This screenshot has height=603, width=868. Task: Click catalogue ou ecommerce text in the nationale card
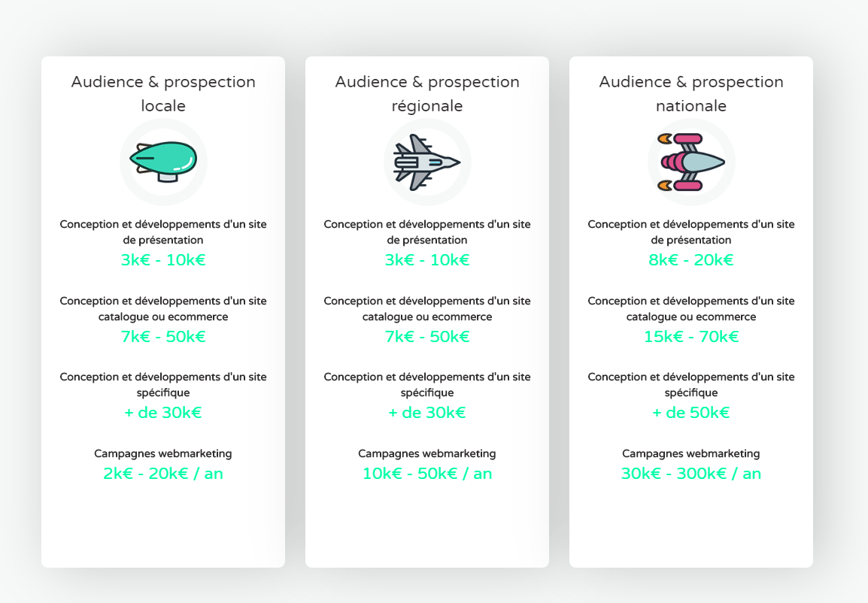point(690,317)
